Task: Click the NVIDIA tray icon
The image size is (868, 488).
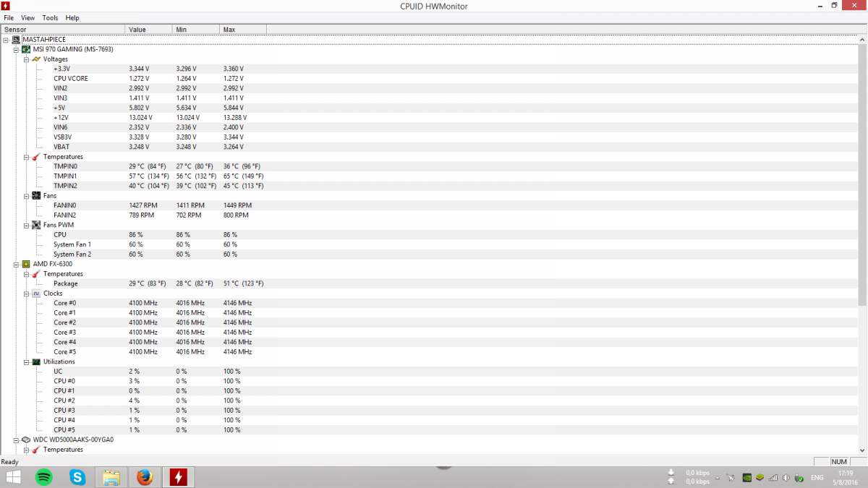Action: click(x=746, y=478)
